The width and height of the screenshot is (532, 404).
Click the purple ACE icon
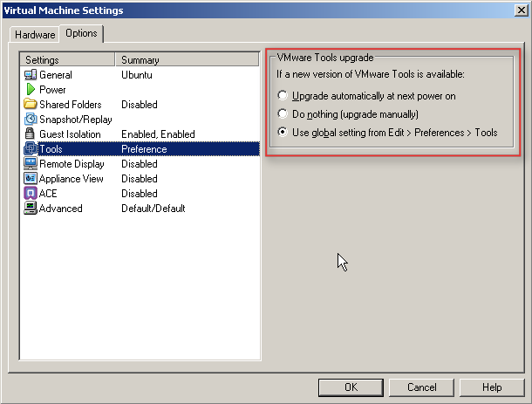pyautogui.click(x=31, y=194)
